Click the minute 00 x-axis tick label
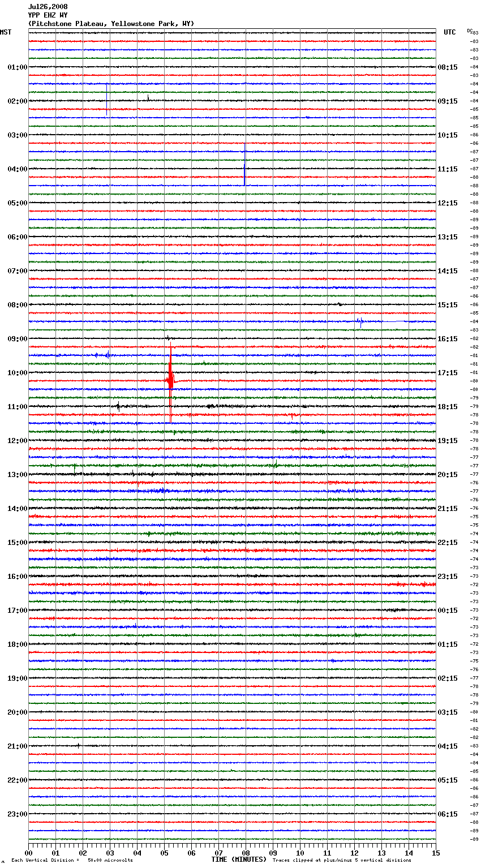481x868 pixels. coord(28,853)
